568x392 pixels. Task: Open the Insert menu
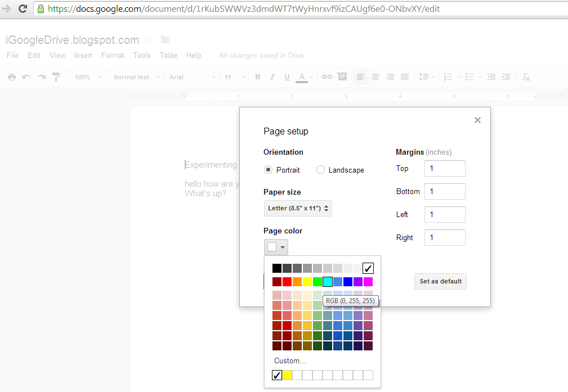[x=83, y=55]
